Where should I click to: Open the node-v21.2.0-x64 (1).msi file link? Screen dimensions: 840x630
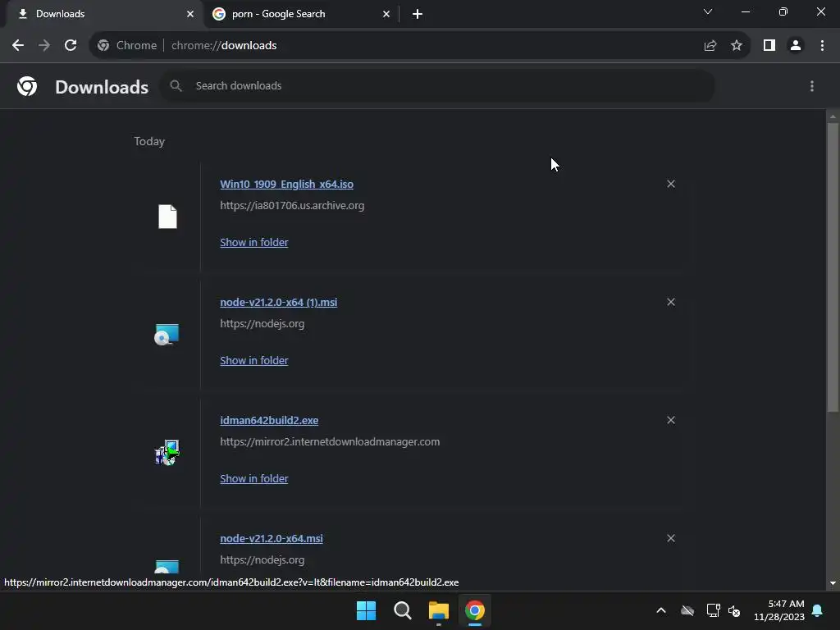click(x=279, y=302)
